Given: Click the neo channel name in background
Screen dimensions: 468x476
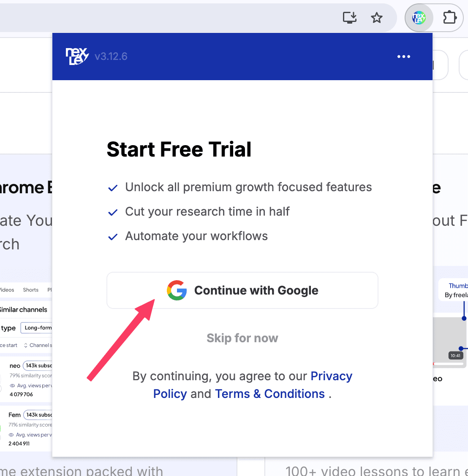Looking at the screenshot, I should (x=15, y=366).
